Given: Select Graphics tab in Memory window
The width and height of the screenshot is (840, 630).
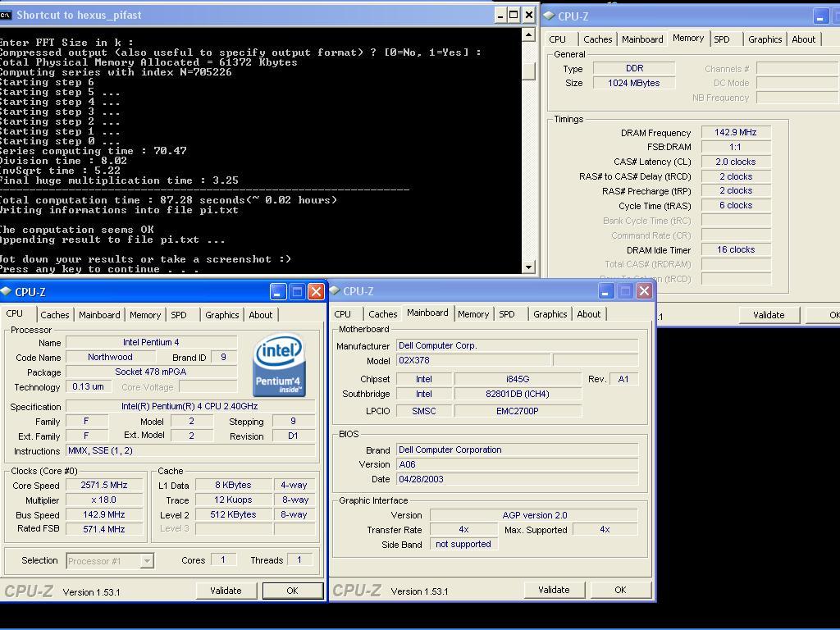Looking at the screenshot, I should tap(765, 39).
